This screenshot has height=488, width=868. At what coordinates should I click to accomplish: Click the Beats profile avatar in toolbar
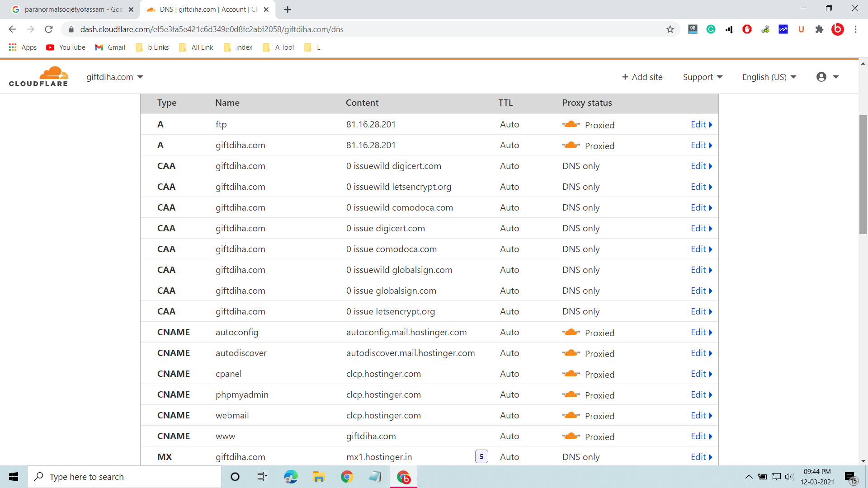coord(837,29)
